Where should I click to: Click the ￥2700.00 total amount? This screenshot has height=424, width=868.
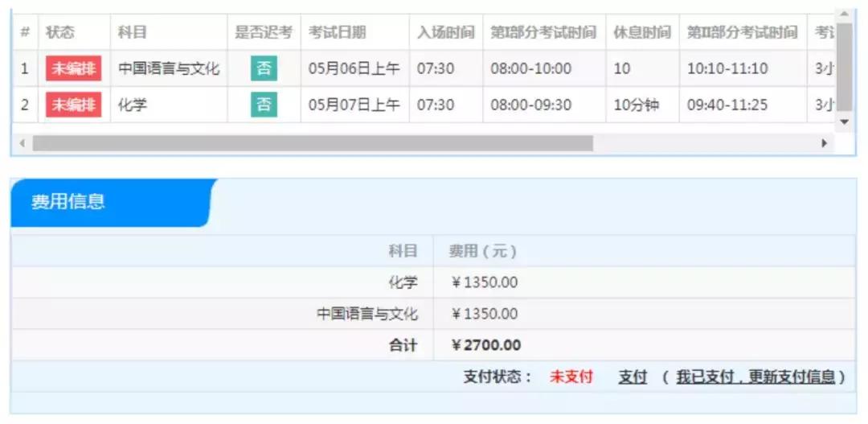(x=486, y=345)
